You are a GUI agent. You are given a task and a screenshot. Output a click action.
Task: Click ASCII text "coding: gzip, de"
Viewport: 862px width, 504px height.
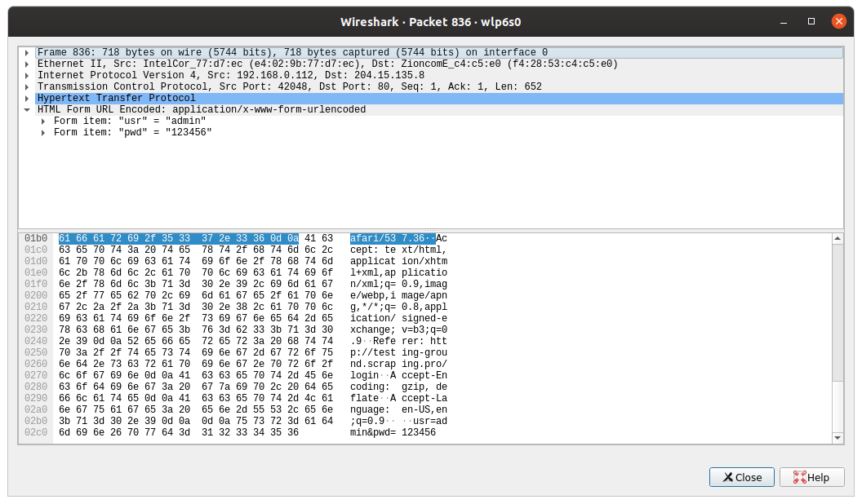[x=398, y=387]
